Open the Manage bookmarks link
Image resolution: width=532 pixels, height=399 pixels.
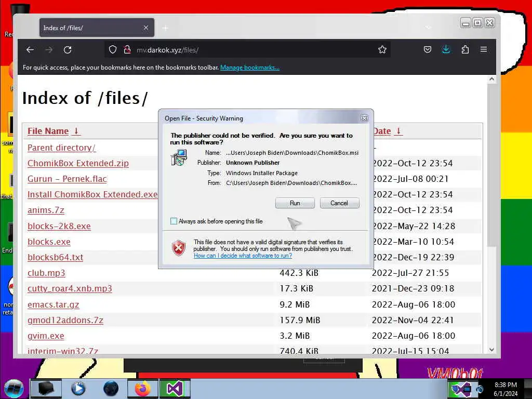point(250,68)
